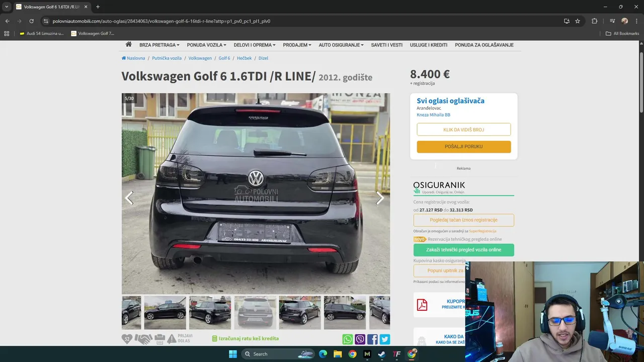Go to the Putnička vozila breadcrumb
The image size is (644, 362).
(x=167, y=58)
